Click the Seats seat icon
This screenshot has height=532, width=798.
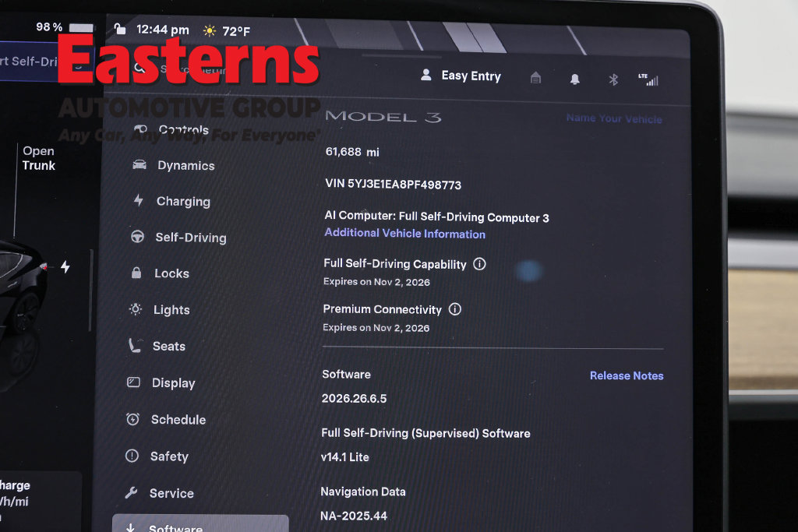pos(135,345)
